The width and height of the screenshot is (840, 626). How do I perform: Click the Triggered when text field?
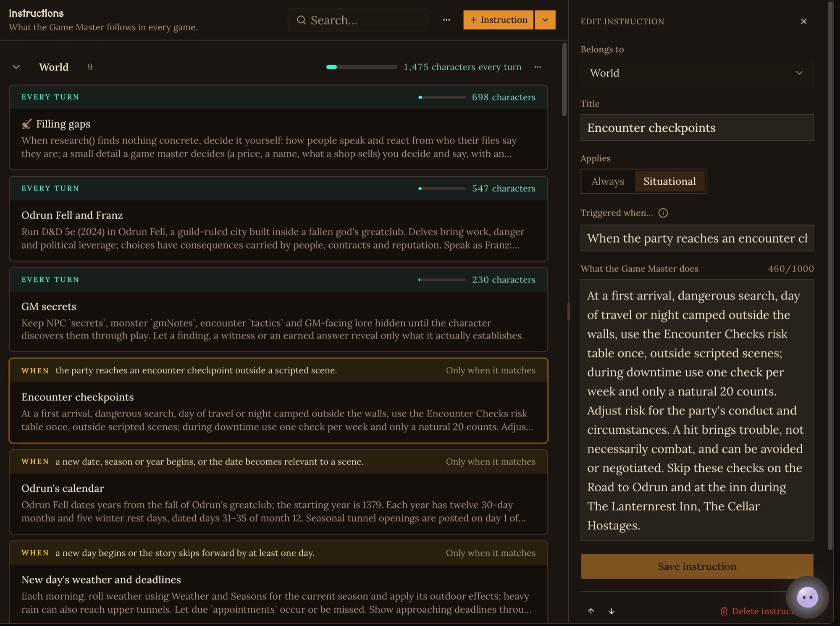coord(697,238)
